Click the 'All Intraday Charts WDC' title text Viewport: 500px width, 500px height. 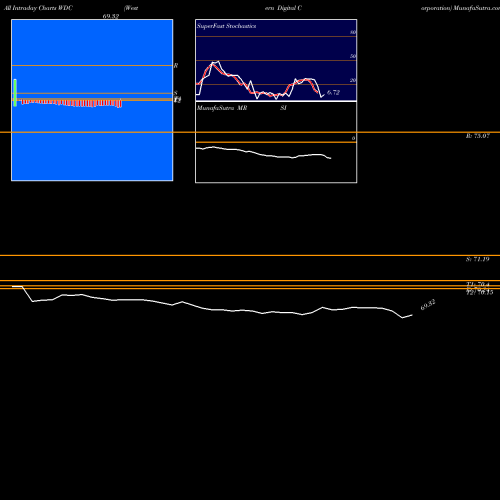(x=38, y=8)
